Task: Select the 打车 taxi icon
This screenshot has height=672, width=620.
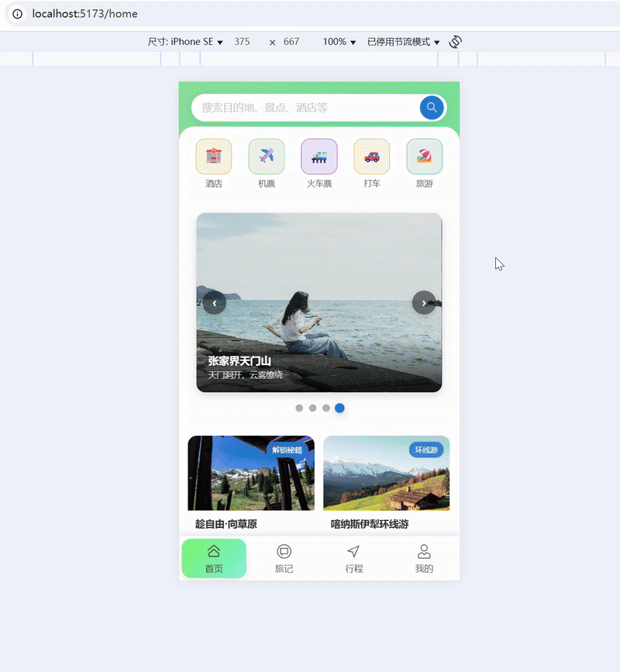Action: click(x=371, y=155)
